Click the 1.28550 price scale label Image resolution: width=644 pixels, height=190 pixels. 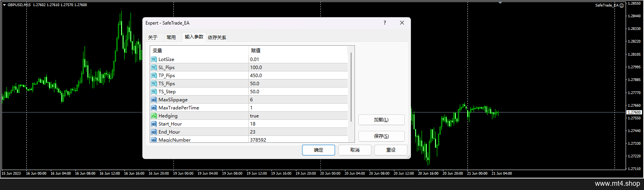point(634,3)
